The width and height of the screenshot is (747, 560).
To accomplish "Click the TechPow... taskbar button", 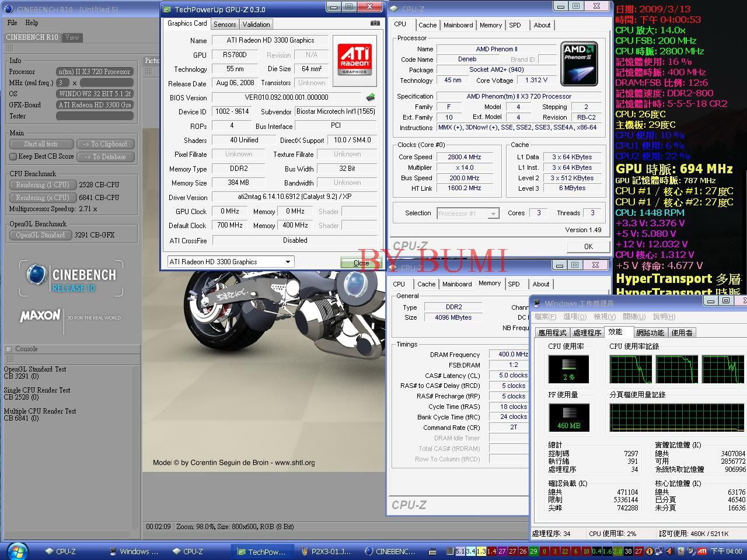I will 263,551.
